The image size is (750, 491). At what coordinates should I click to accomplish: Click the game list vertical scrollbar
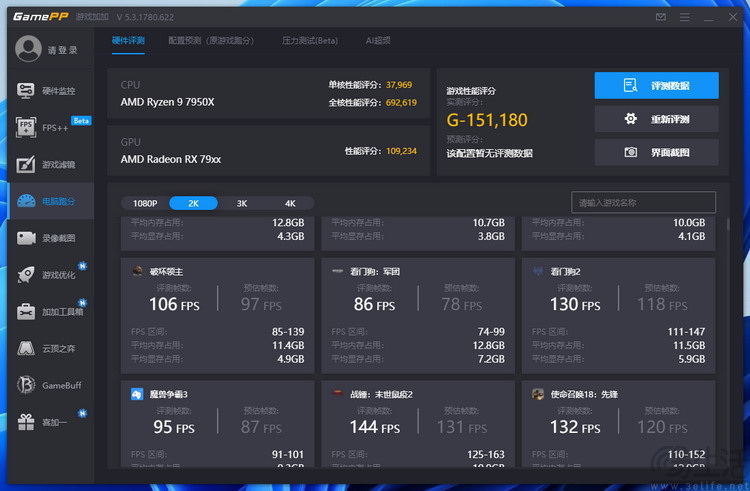point(728,225)
